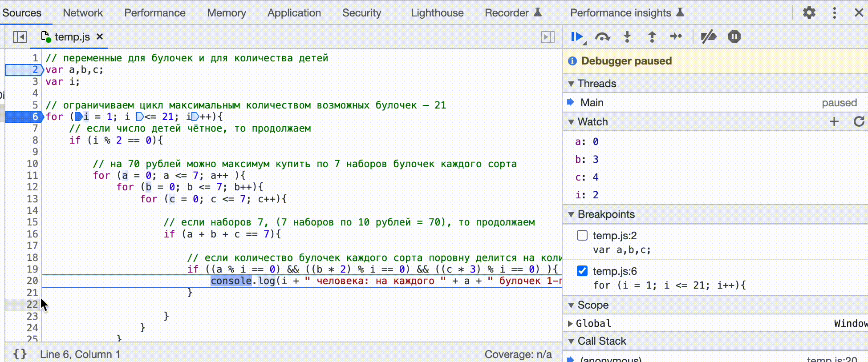Viewport: 868px width, 362px height.
Task: Enable the temp.js:2 breakpoint checkbox
Action: [x=582, y=235]
